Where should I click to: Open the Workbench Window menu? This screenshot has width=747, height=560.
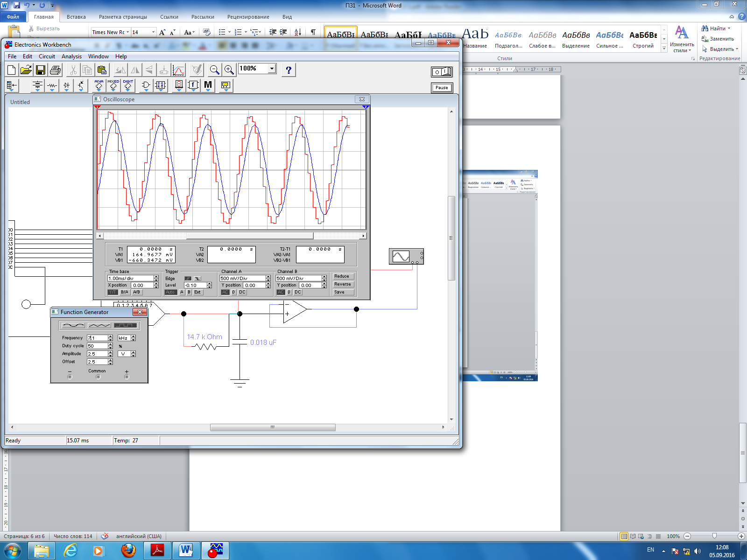(99, 56)
